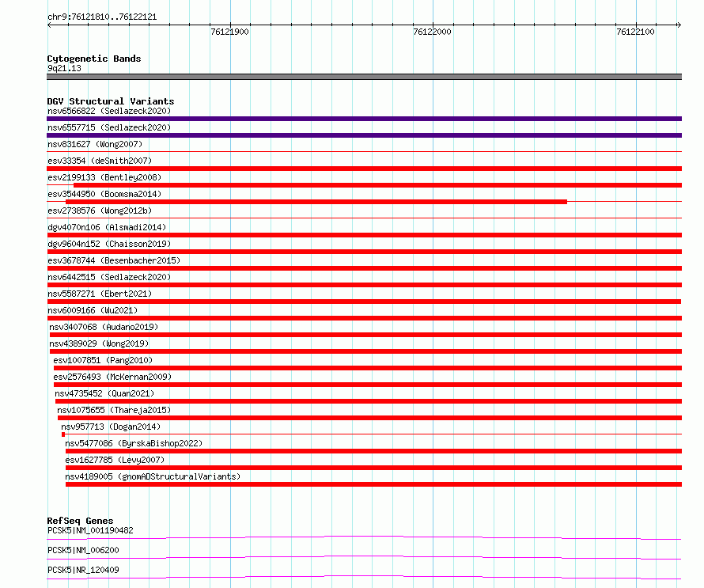Click the RefSeq Genes track heading
Viewport: 704px width, 588px height.
point(80,521)
